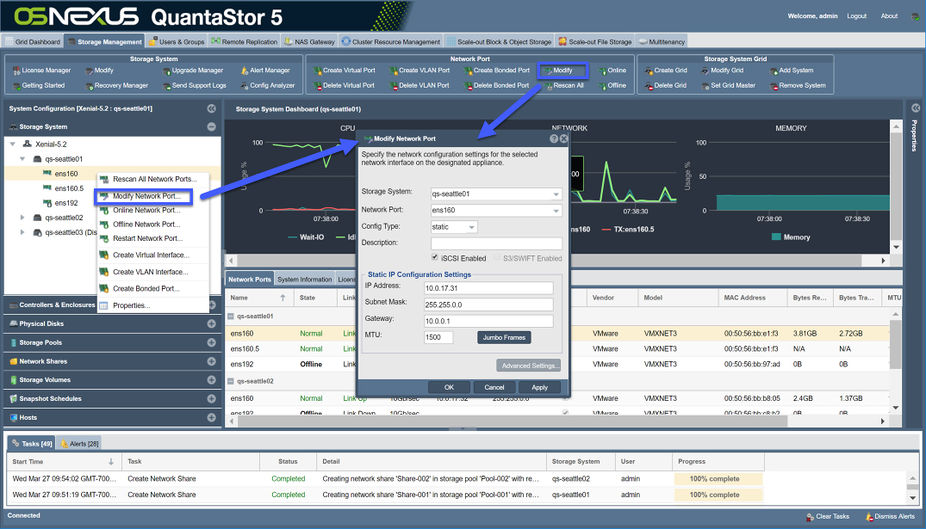Collapse the System Configuration panel
This screenshot has width=926, height=529.
211,109
